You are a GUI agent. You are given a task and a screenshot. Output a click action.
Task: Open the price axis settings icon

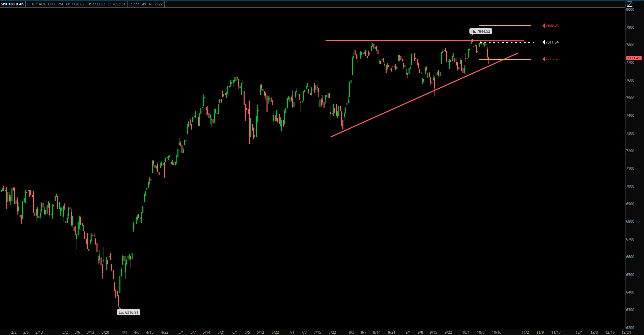629,4
